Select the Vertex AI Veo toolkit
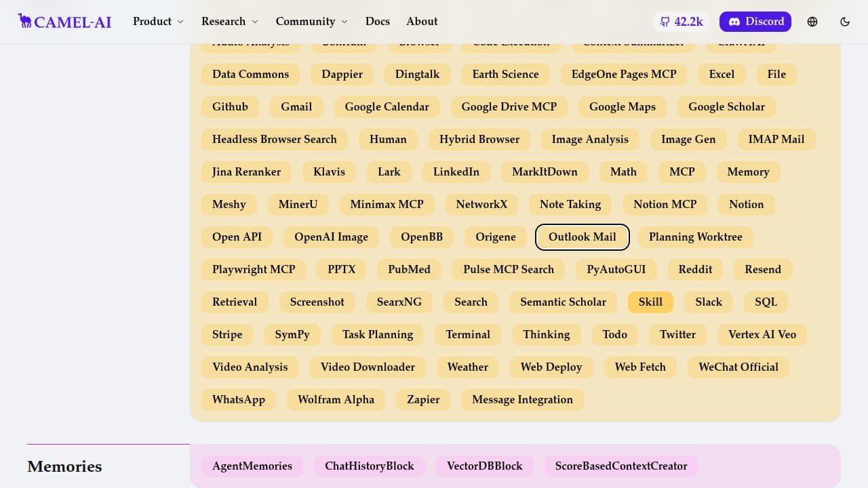 [x=762, y=335]
